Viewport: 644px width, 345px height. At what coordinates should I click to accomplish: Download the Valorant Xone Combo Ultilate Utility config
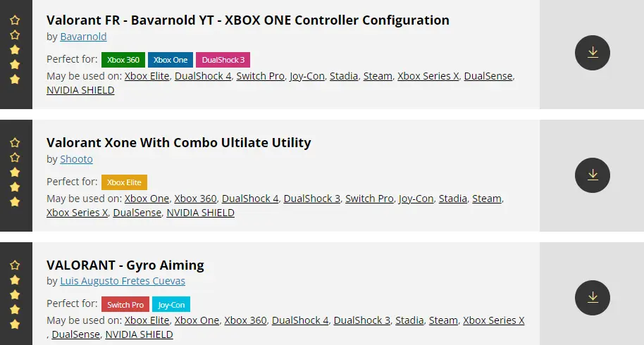point(593,175)
